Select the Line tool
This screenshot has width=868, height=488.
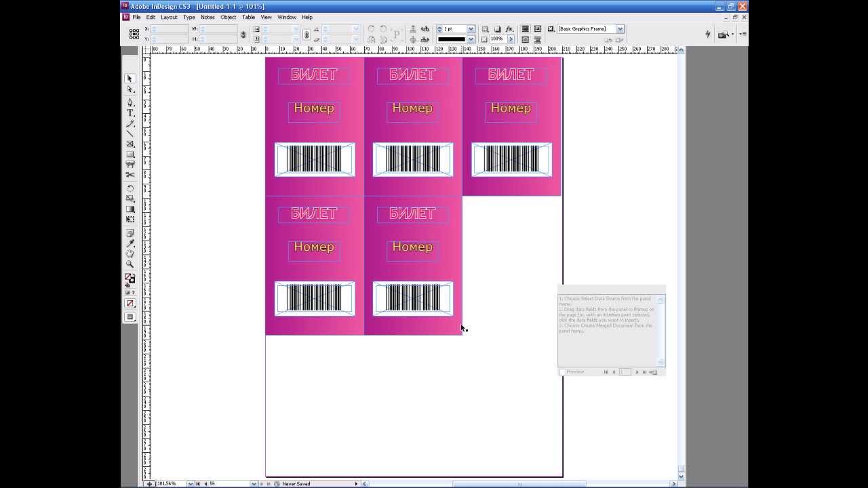pyautogui.click(x=130, y=134)
